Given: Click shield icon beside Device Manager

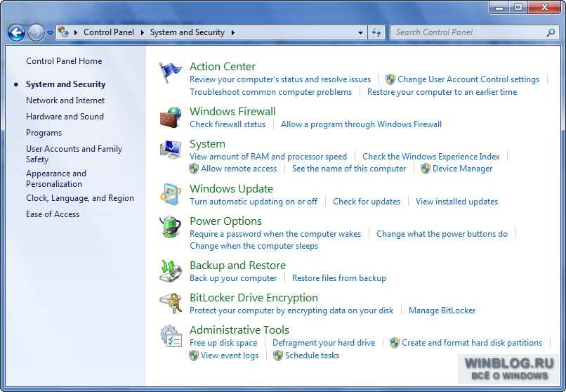Looking at the screenshot, I should coord(426,169).
